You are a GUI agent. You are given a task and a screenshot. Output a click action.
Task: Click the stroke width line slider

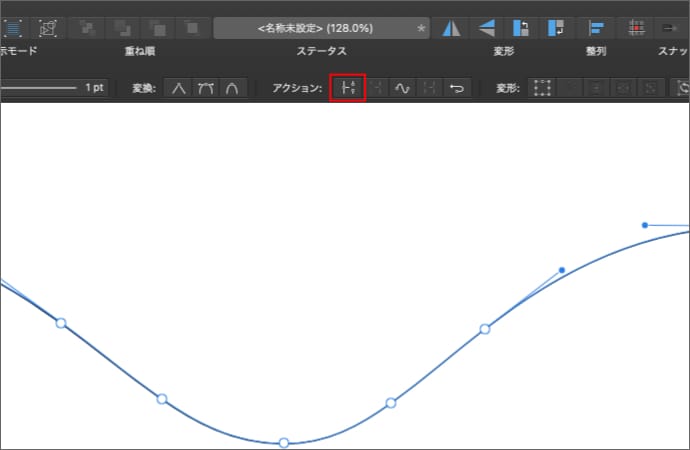(x=38, y=88)
